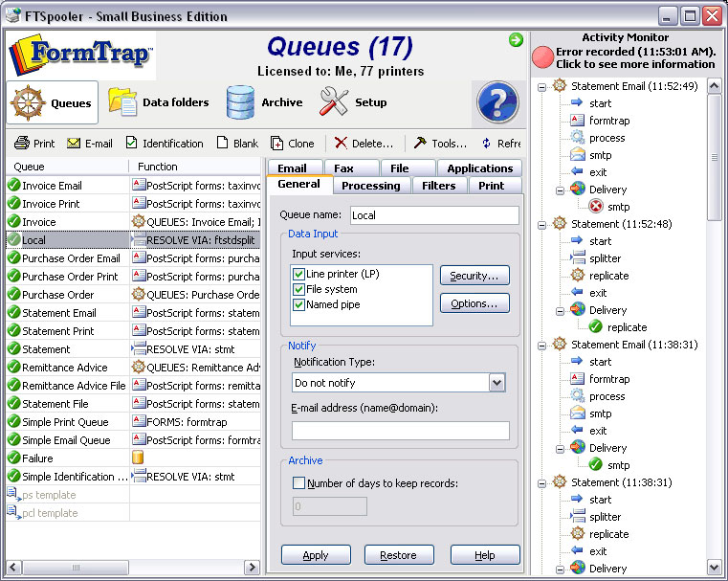Click the pcl template document icon

pos(12,511)
